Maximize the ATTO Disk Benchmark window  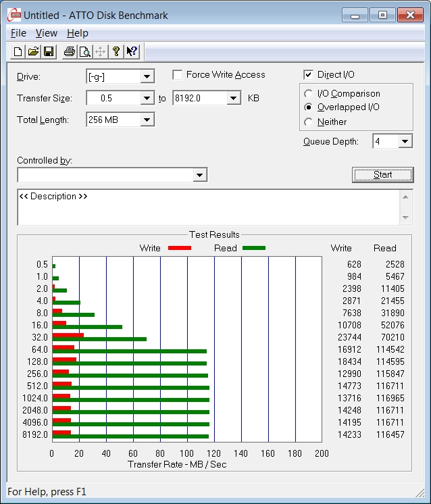click(382, 15)
